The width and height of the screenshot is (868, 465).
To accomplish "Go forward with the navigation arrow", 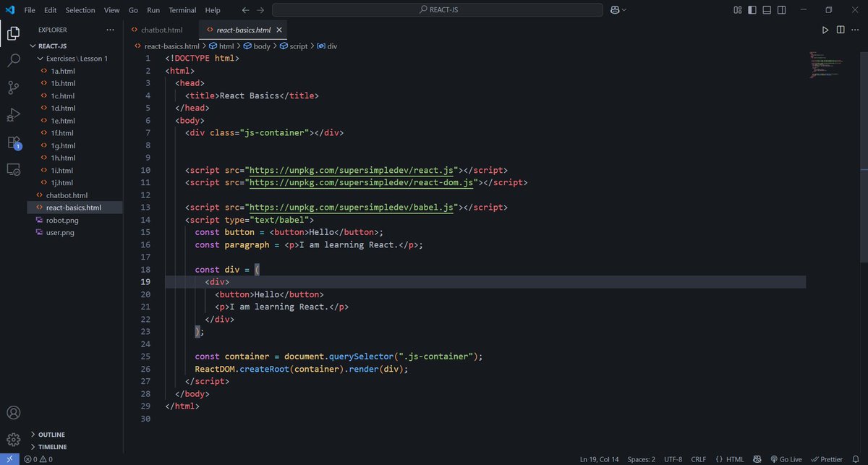I will (x=260, y=10).
